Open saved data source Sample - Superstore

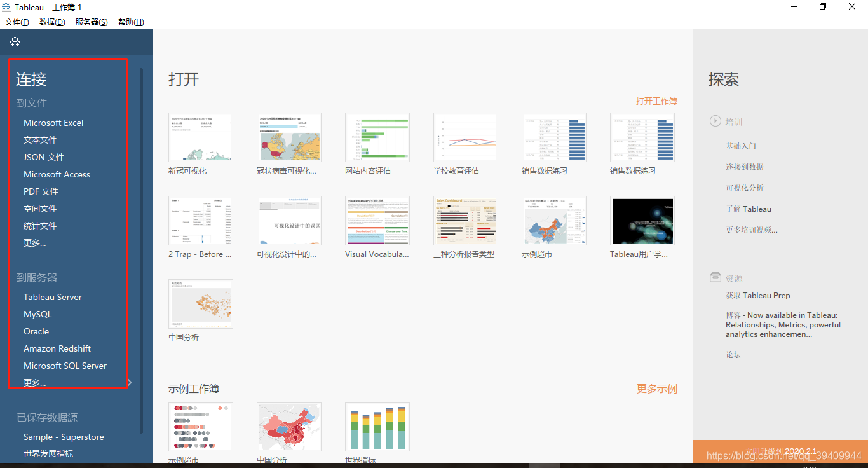[64, 437]
